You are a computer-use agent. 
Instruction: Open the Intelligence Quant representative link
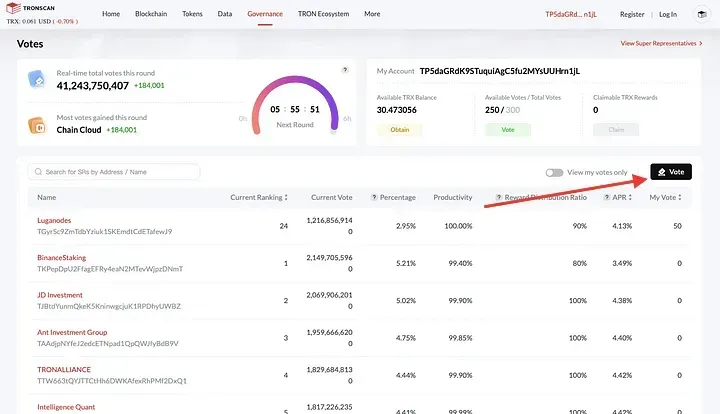tap(66, 407)
